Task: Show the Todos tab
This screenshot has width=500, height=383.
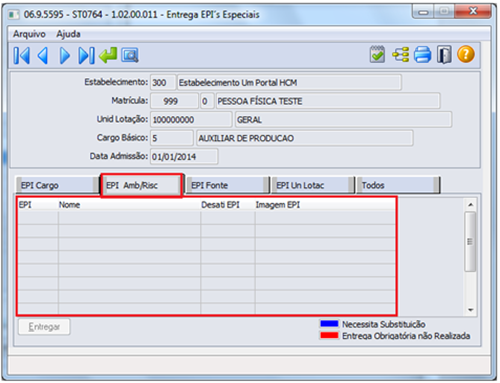Action: (x=398, y=185)
